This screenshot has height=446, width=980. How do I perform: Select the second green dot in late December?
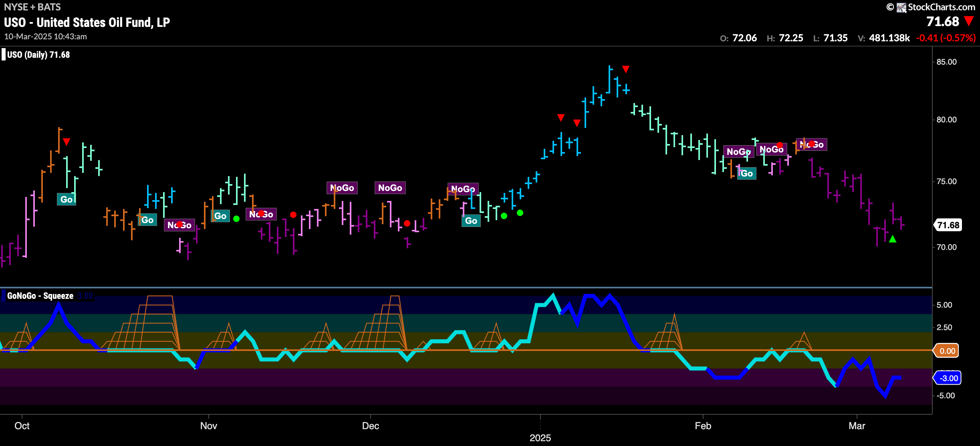click(520, 213)
